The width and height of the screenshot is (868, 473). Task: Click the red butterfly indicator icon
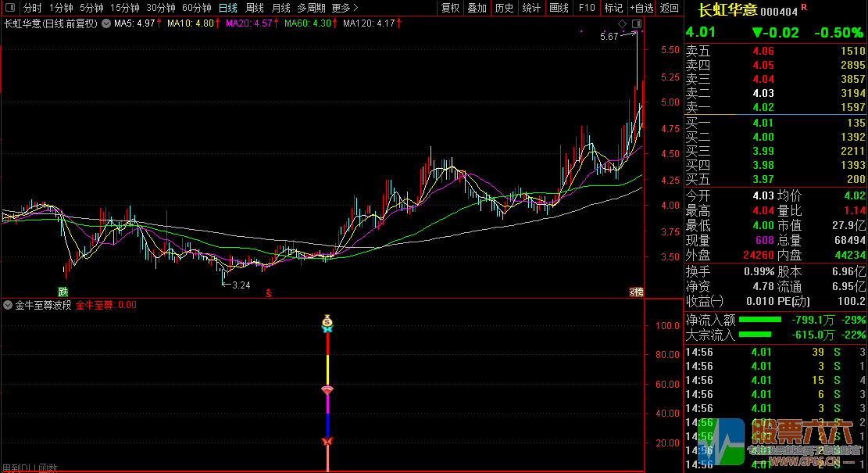(327, 443)
